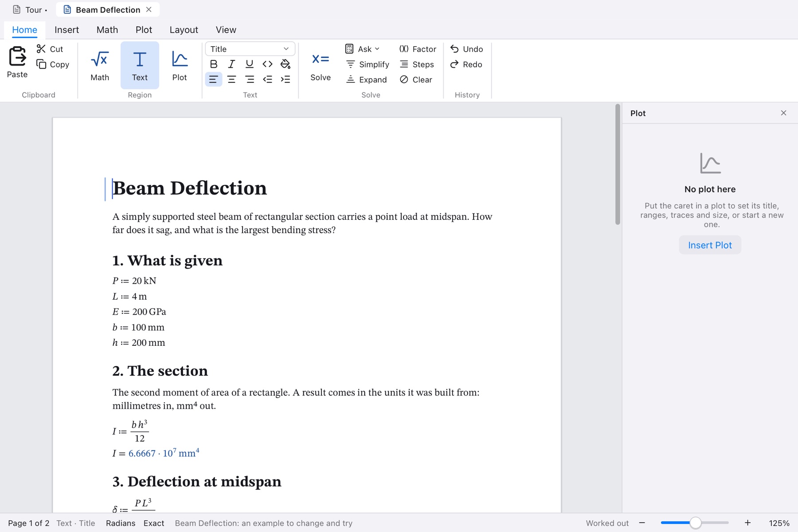The width and height of the screenshot is (798, 532).
Task: Open the Title style dropdown
Action: click(250, 49)
